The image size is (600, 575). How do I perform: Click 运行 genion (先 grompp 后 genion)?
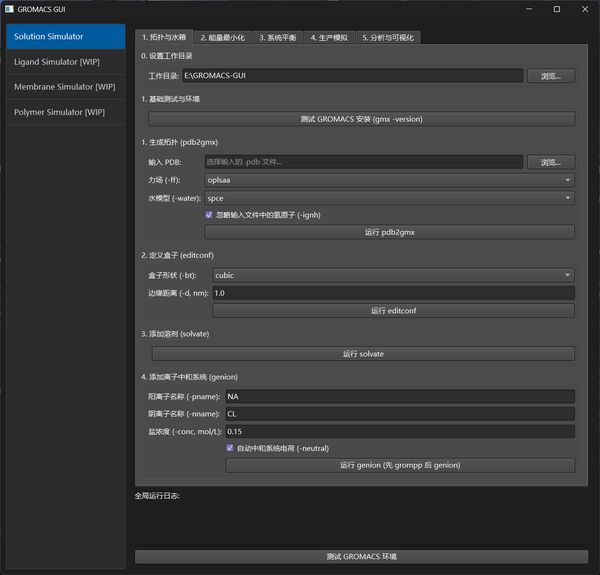pos(400,465)
